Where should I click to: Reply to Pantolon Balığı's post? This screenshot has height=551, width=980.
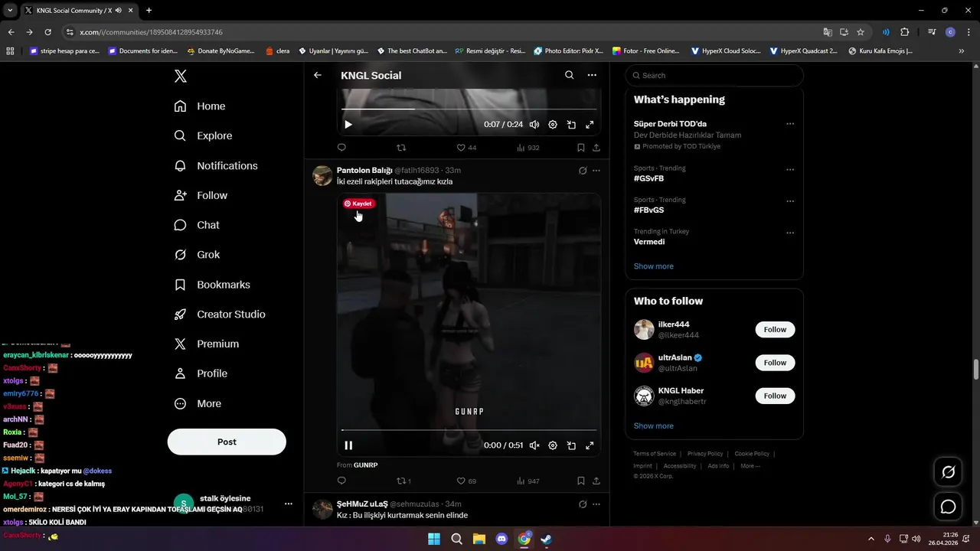(341, 481)
